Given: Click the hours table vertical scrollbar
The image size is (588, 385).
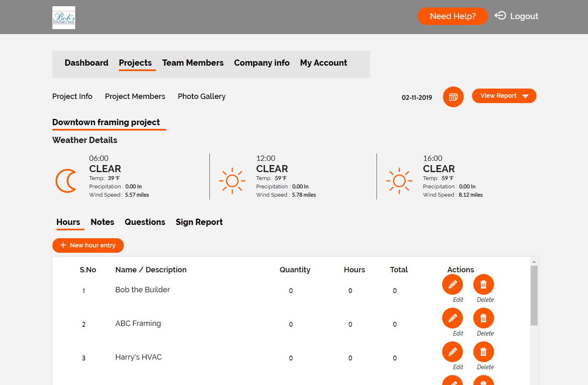Looking at the screenshot, I should (x=534, y=295).
